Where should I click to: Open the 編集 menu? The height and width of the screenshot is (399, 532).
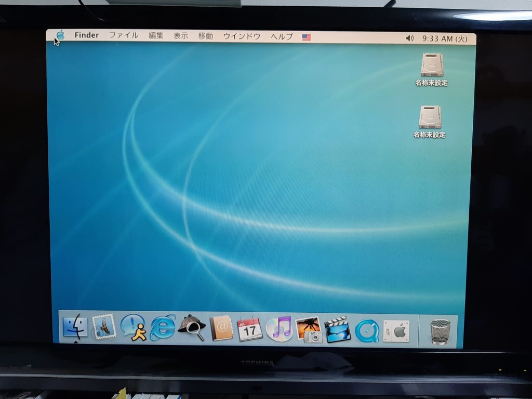pyautogui.click(x=156, y=35)
